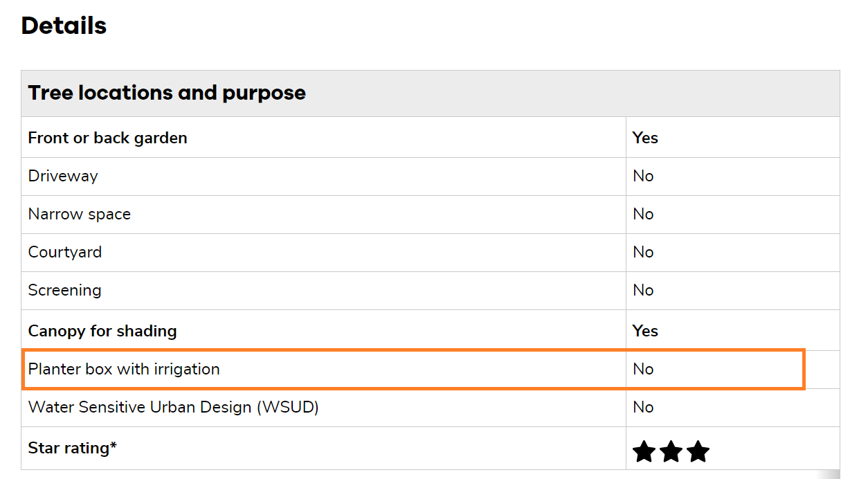Click the Details heading
This screenshot has width=868, height=479.
point(64,26)
